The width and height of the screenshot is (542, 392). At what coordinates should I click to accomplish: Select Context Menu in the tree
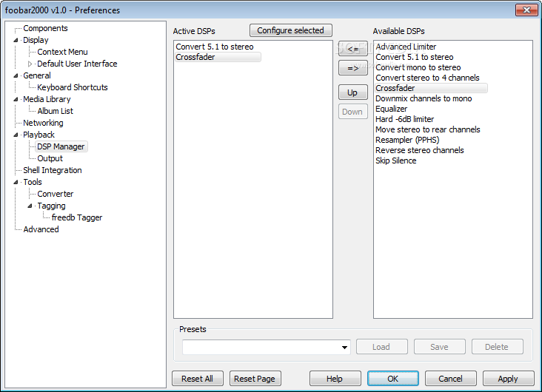62,52
